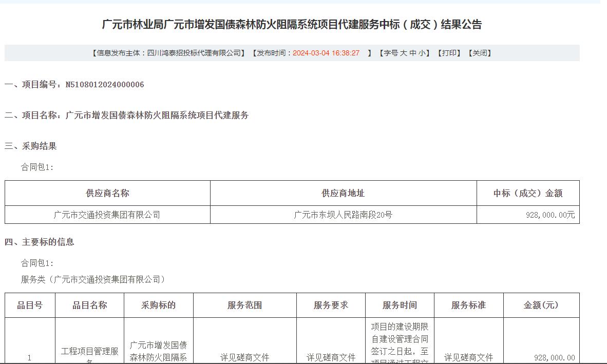Viewport: 607px width, 364px height.
Task: Click the 服务时间 column header
Action: click(400, 305)
